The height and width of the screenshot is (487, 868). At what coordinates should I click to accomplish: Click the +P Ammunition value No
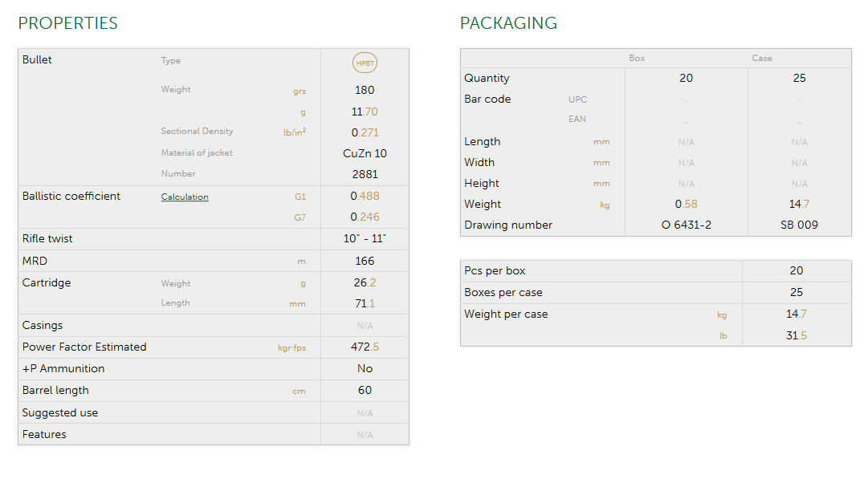(x=365, y=369)
